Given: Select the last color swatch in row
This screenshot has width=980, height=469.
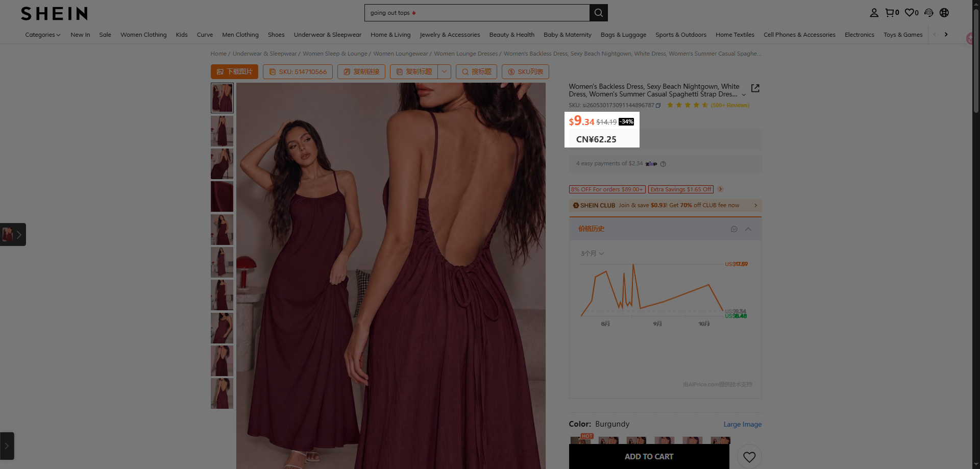Looking at the screenshot, I should (x=720, y=440).
